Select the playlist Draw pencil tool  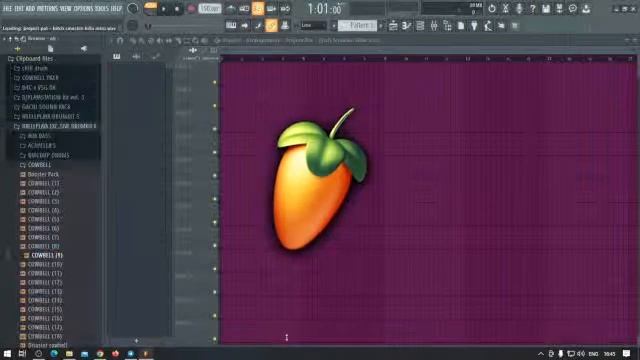pos(133,40)
